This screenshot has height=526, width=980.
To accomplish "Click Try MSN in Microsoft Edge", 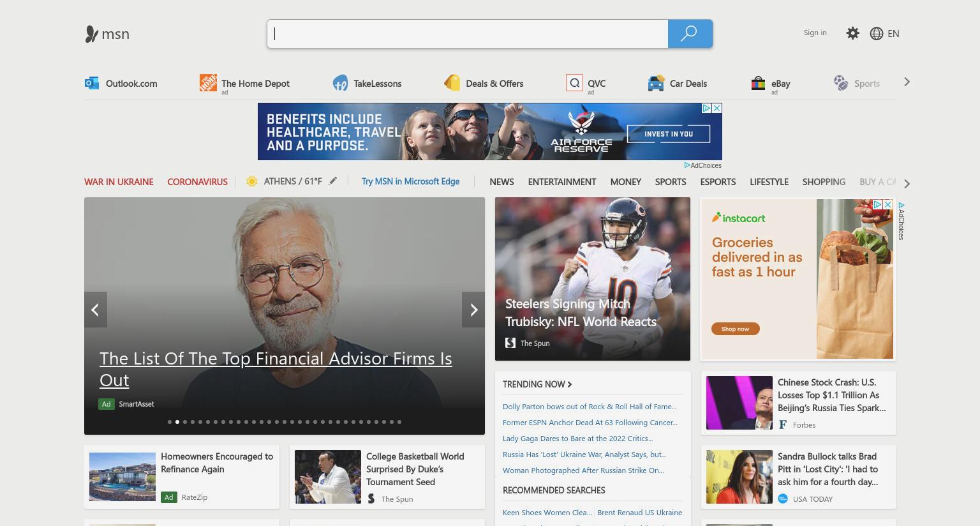I will pyautogui.click(x=410, y=181).
